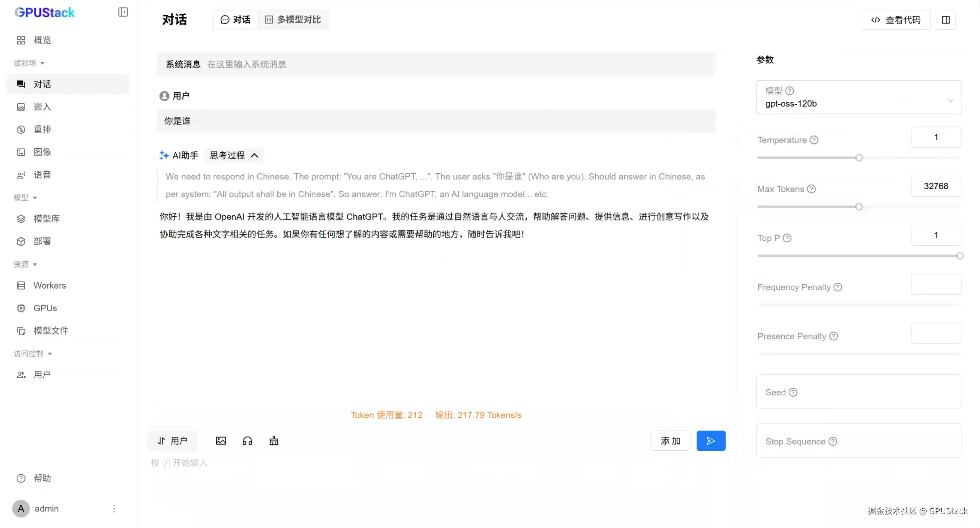
Task: Click the clear conversation brush icon
Action: (274, 441)
